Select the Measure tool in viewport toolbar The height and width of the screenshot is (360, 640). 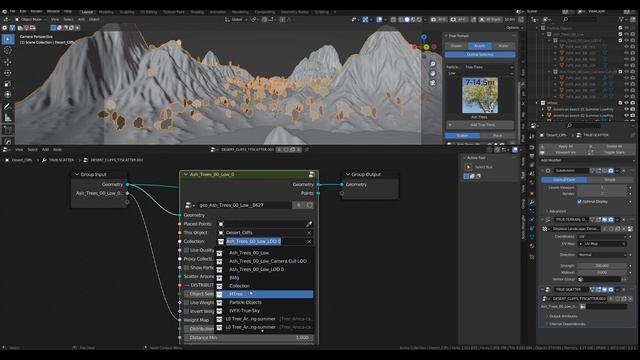pos(8,118)
